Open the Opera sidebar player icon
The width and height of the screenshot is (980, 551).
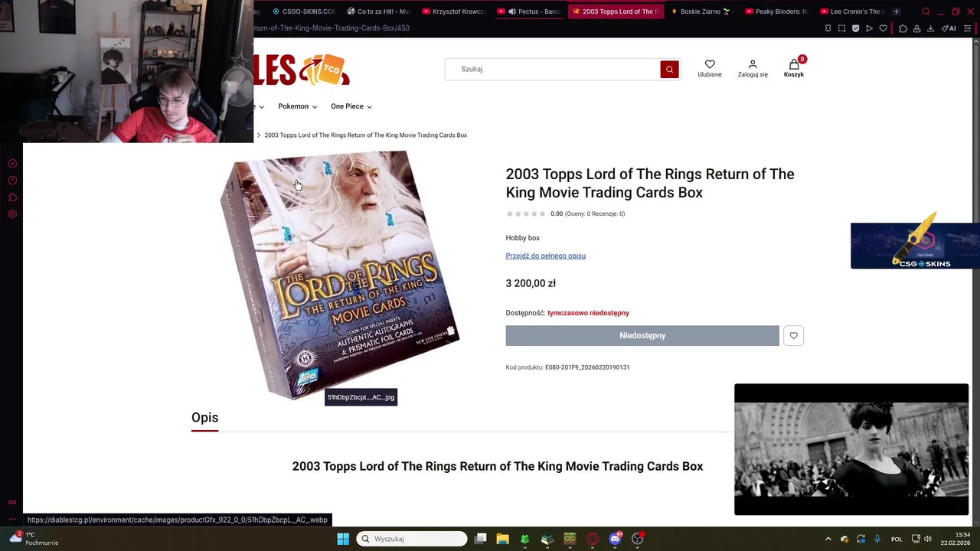(12, 164)
